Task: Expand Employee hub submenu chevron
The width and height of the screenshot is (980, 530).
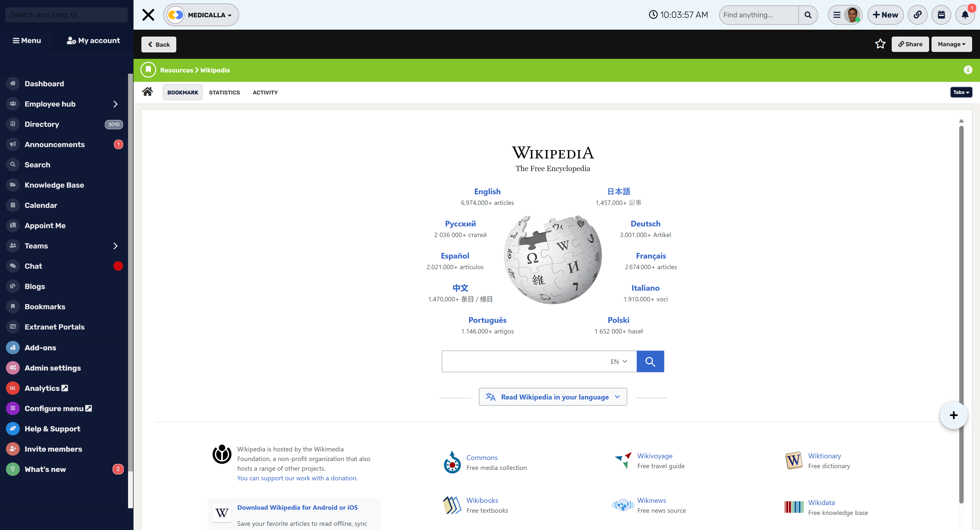Action: 116,104
